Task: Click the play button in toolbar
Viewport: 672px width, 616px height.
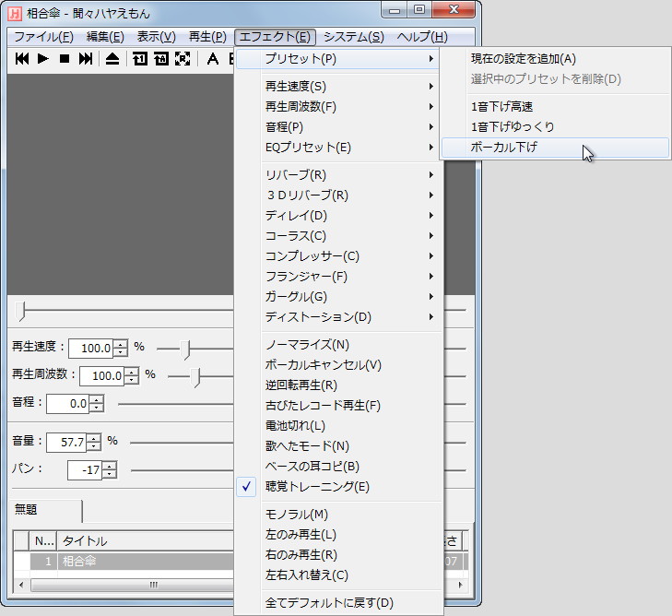Action: [x=43, y=59]
